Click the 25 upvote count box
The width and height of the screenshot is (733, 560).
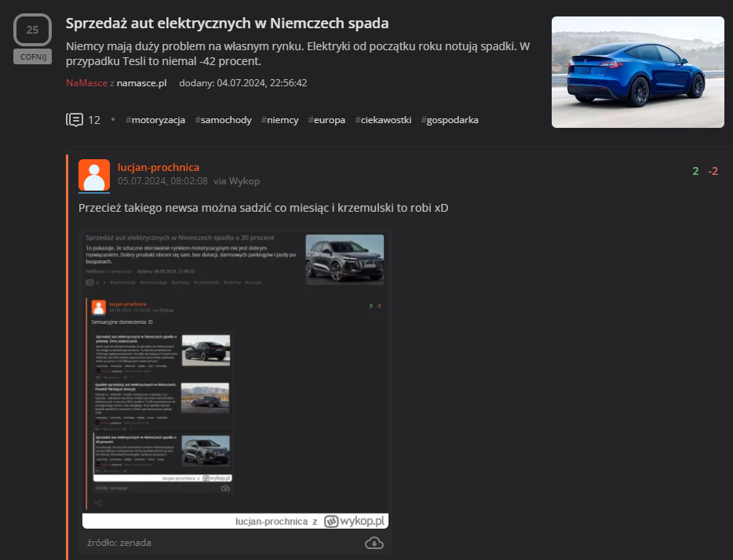32,30
